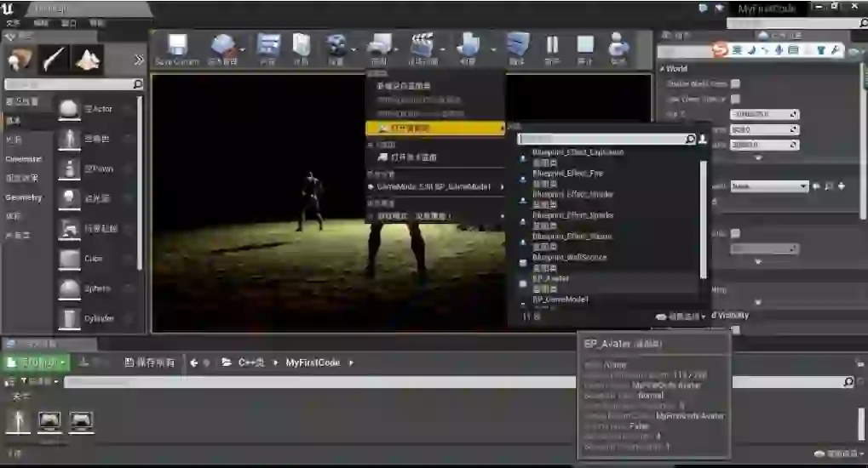The image size is (868, 468).
Task: Click the highlighted yellow Open Blueprint Class entry
Action: tap(435, 128)
